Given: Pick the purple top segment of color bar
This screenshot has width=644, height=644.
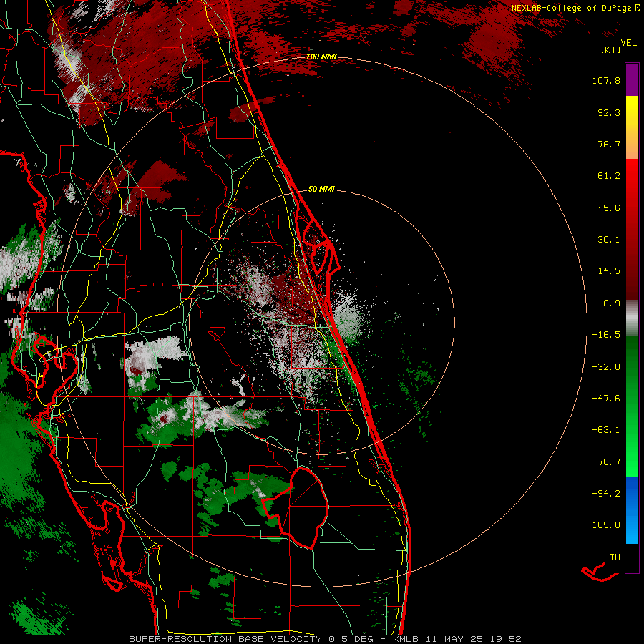Looking at the screenshot, I should coord(632,80).
